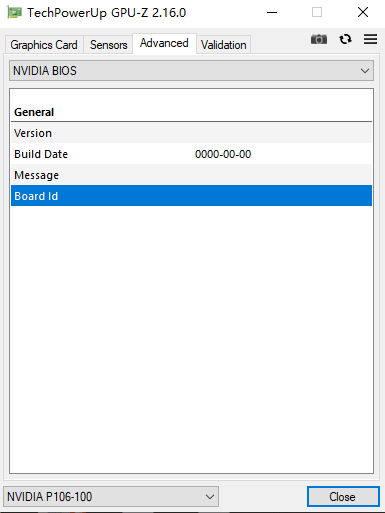Open the NVIDIA P106-100 GPU selector
Viewport: 385px width, 513px height.
coord(111,496)
